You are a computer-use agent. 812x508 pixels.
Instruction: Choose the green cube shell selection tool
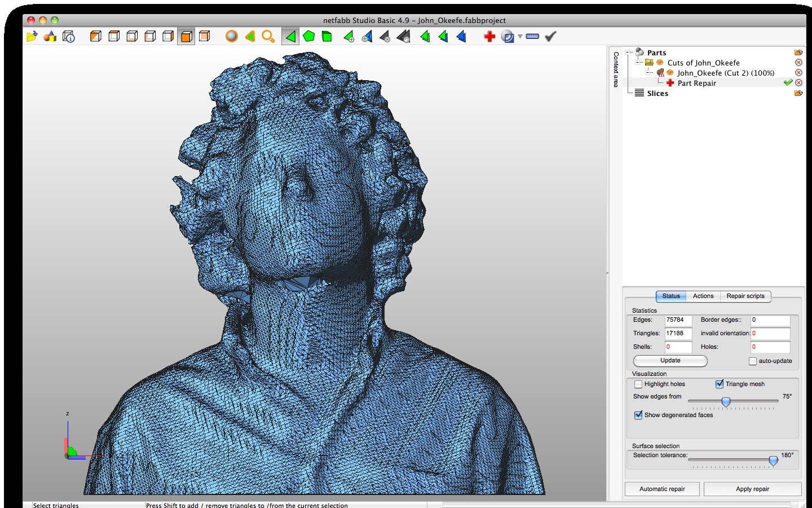coord(327,37)
